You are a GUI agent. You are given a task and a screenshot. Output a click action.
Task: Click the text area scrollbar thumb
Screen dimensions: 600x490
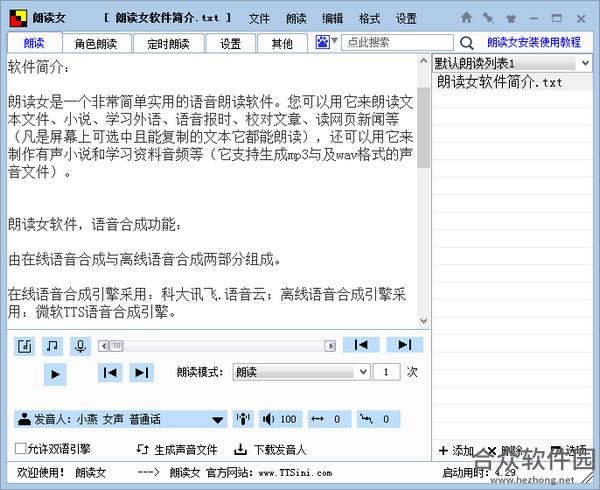coord(423,128)
